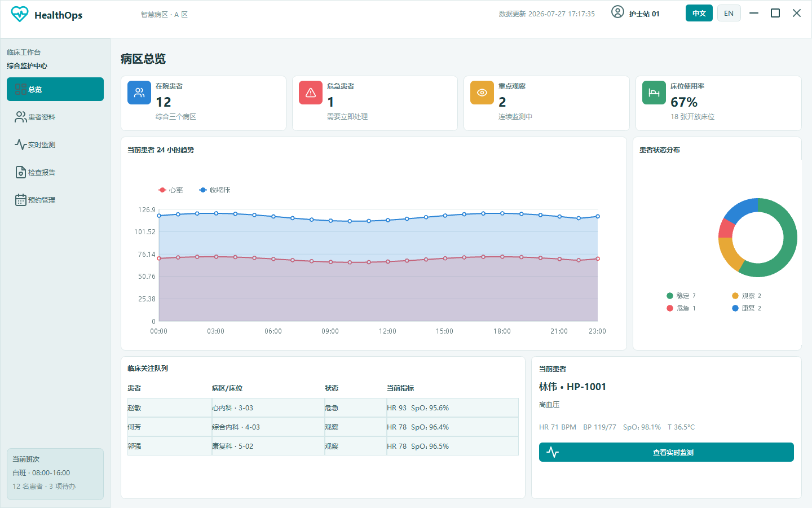The height and width of the screenshot is (508, 812).
Task: Toggle the 心率 series in chart legend
Action: coord(171,190)
